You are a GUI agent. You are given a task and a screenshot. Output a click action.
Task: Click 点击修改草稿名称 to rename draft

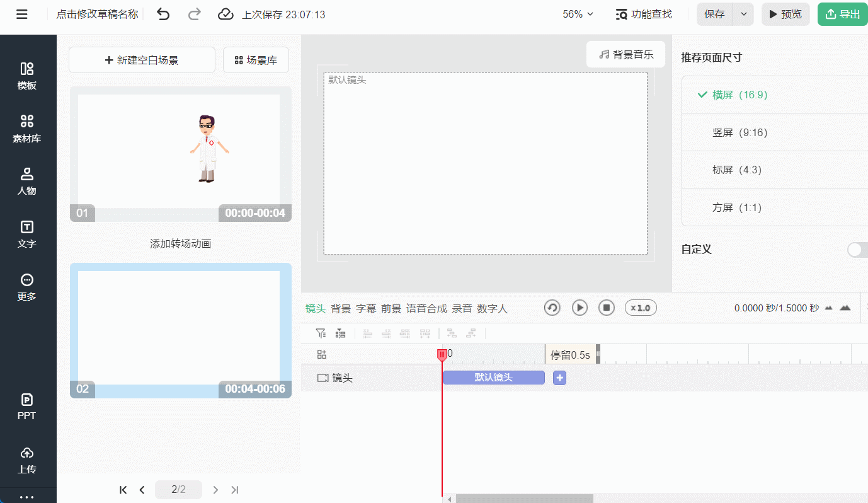tap(97, 14)
